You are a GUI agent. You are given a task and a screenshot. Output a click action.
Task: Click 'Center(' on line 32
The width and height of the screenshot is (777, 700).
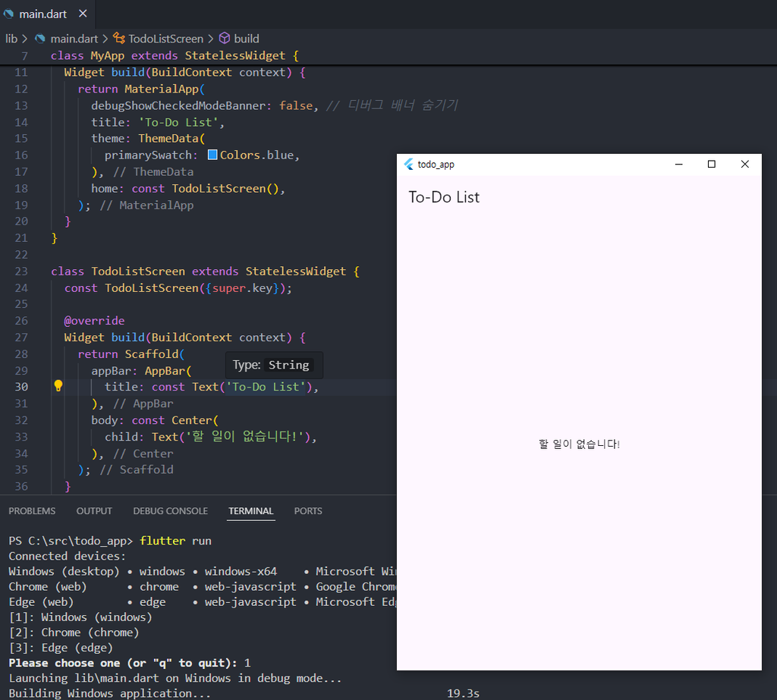tap(195, 421)
